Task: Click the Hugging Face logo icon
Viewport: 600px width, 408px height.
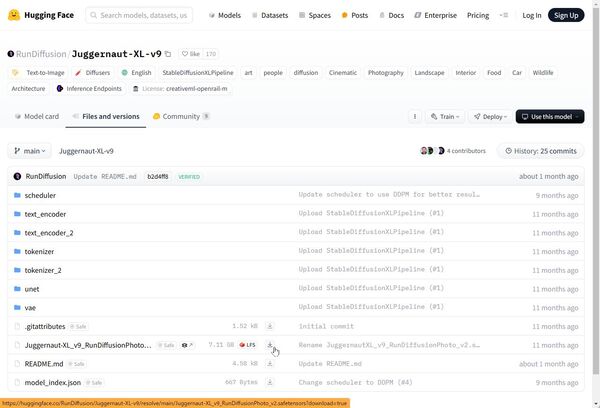Action: pos(14,15)
